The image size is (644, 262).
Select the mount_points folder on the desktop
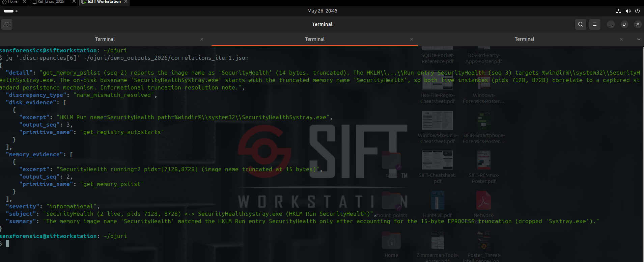click(391, 205)
